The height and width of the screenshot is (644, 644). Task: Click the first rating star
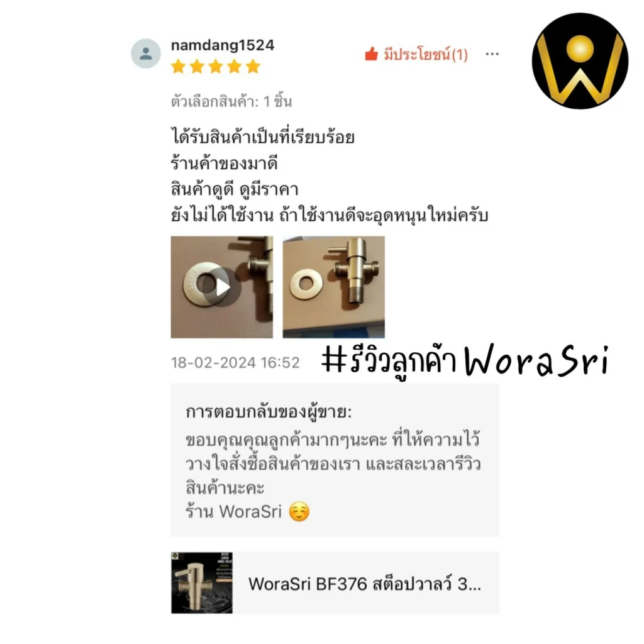coord(178,66)
